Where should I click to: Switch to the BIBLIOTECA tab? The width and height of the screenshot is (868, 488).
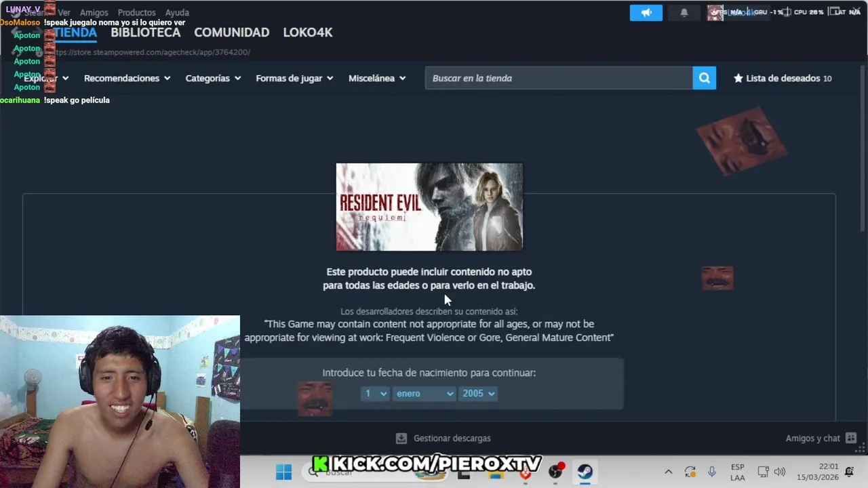click(146, 33)
